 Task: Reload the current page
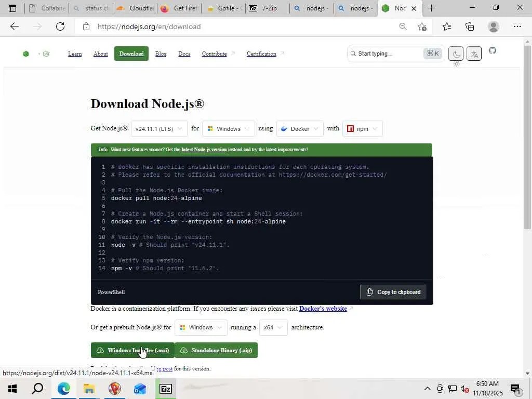[x=60, y=26]
